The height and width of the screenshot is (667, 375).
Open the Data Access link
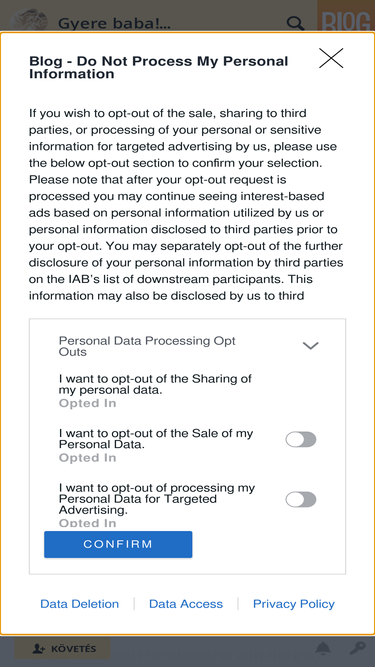point(186,604)
